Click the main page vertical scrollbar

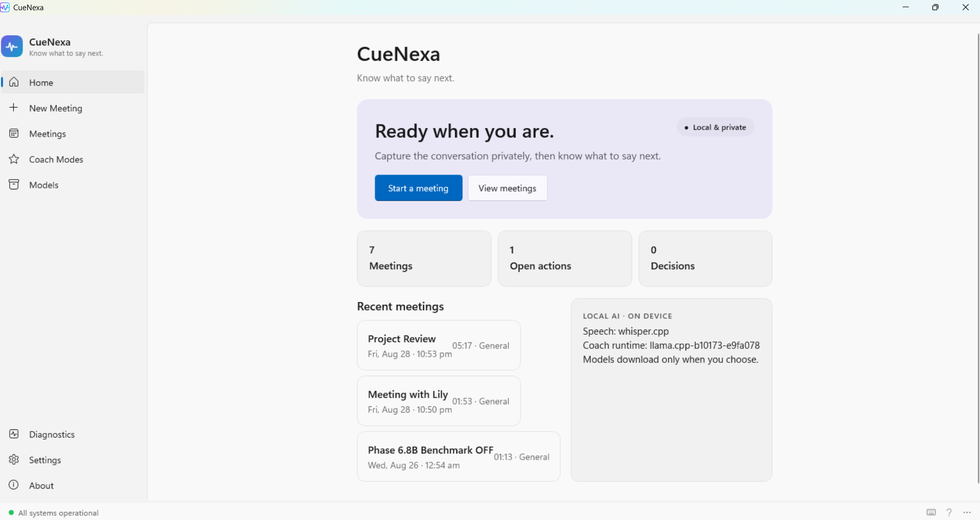point(977,258)
